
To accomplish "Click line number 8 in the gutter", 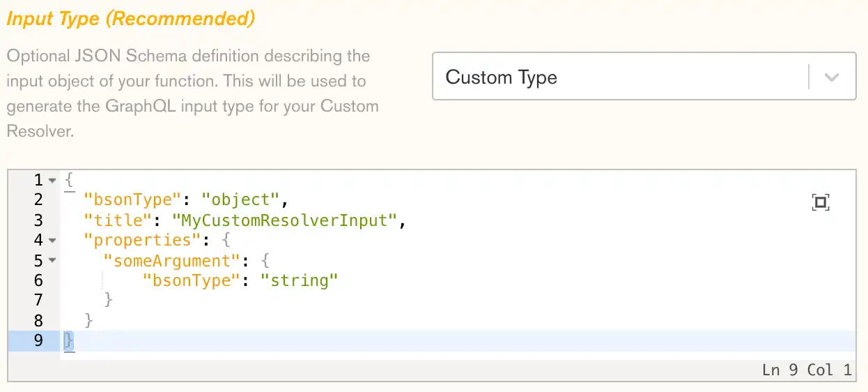I will 38,320.
